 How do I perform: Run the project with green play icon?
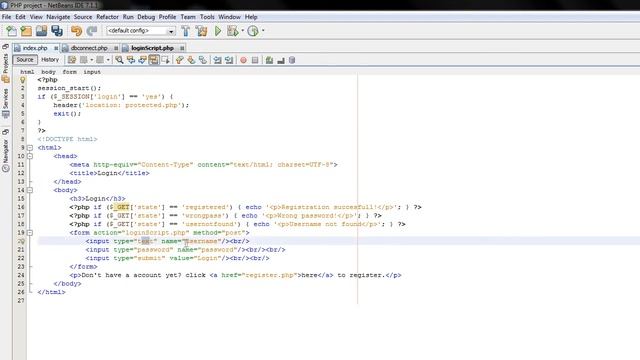[218, 31]
